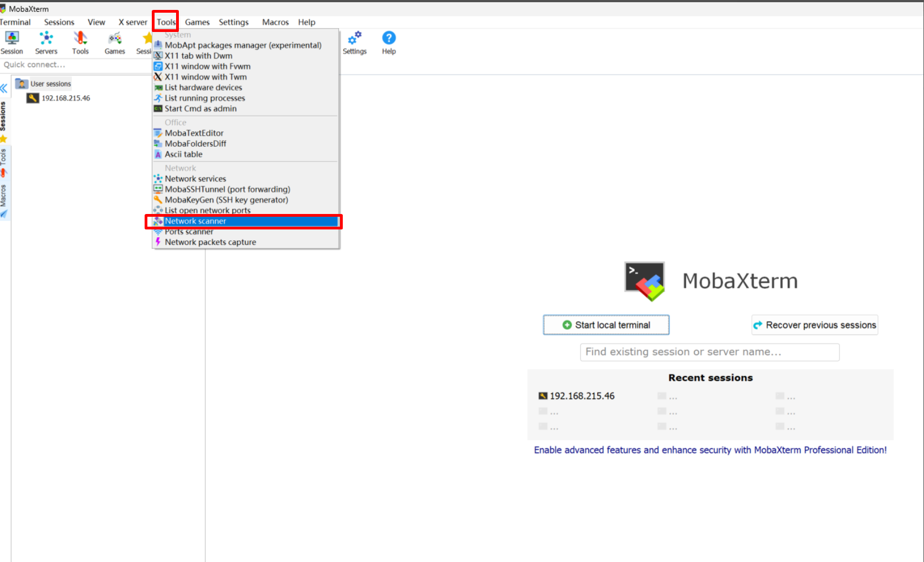Image resolution: width=924 pixels, height=562 pixels.
Task: Open the Ascii table entry
Action: pos(246,154)
